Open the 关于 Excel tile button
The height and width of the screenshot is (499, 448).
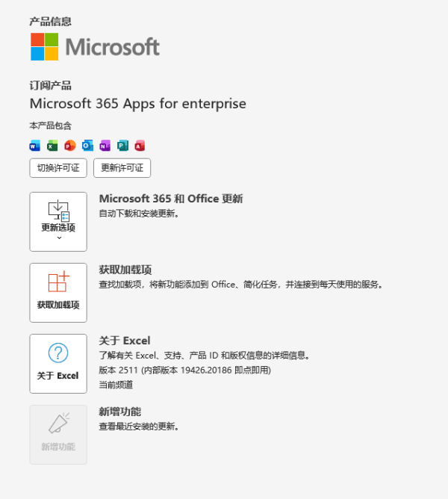(x=58, y=363)
